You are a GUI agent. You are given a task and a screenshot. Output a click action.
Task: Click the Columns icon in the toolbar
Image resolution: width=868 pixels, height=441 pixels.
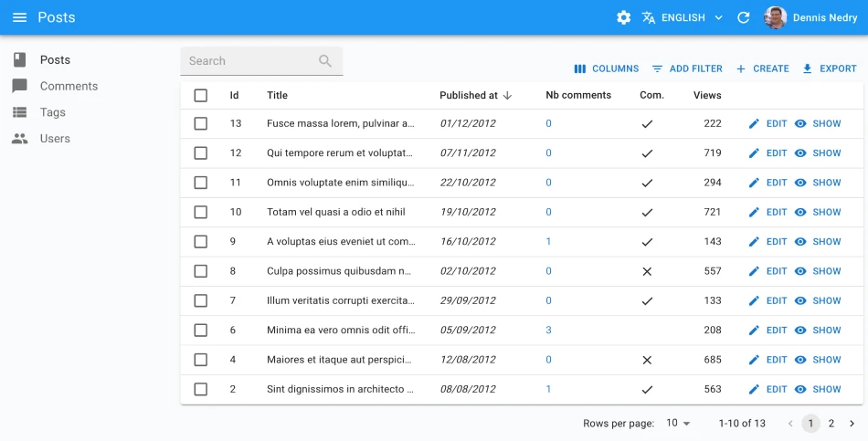point(579,68)
